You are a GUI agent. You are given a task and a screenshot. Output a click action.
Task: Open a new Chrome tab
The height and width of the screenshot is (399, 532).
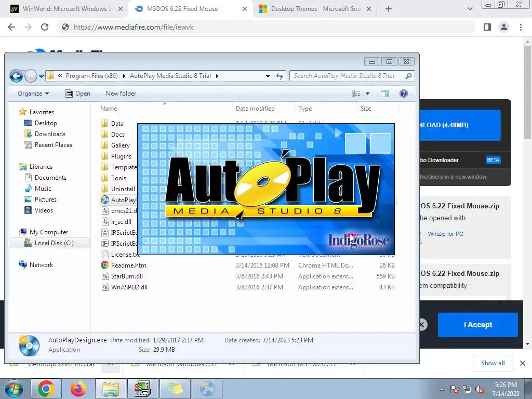pos(389,9)
